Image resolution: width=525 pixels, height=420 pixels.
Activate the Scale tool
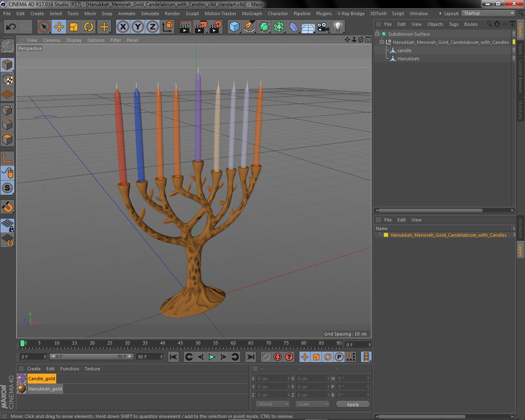click(74, 27)
